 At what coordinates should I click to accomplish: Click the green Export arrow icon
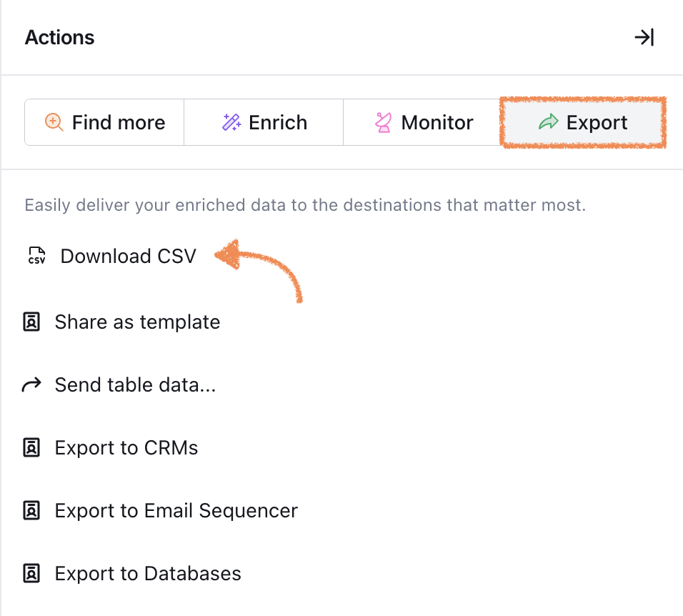tap(549, 122)
